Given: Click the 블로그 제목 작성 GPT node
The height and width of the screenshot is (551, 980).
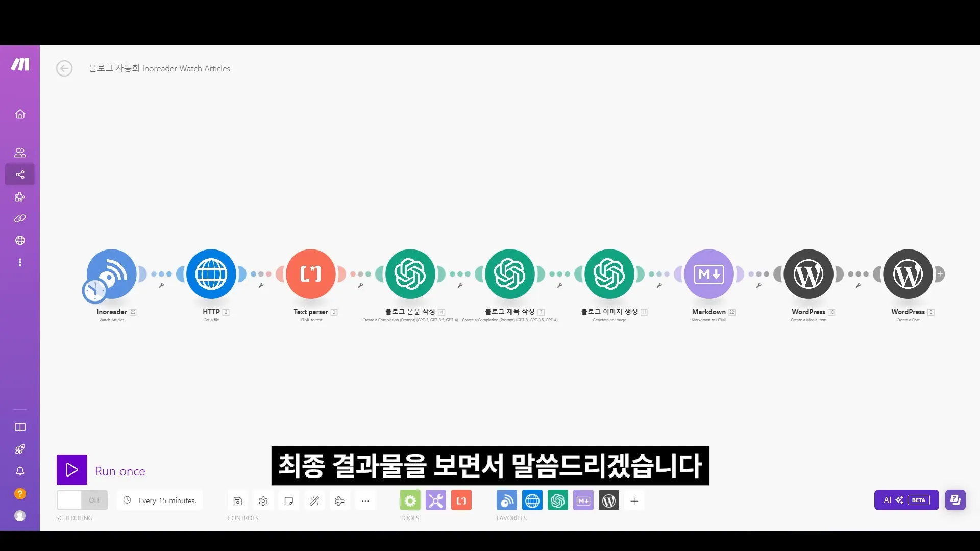Looking at the screenshot, I should [x=509, y=274].
